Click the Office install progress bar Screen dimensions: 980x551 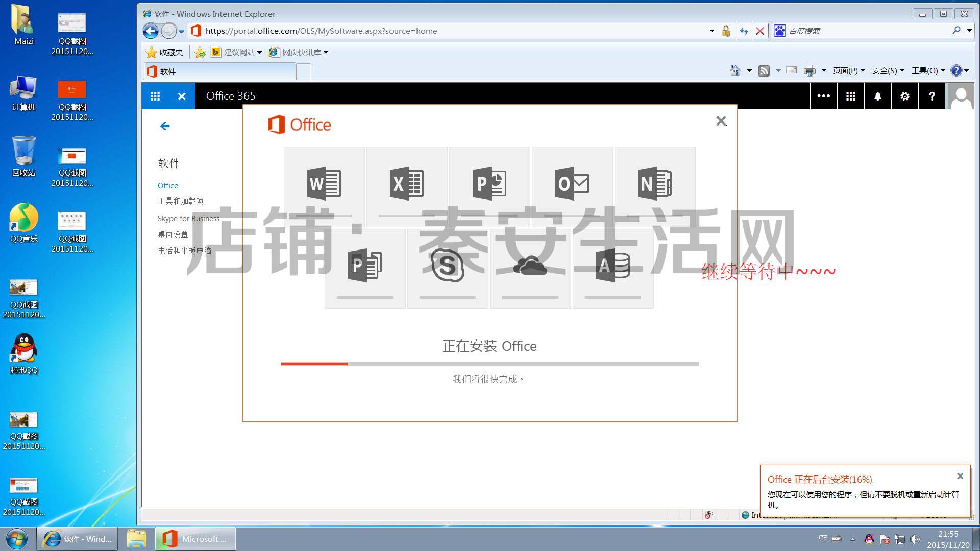490,364
